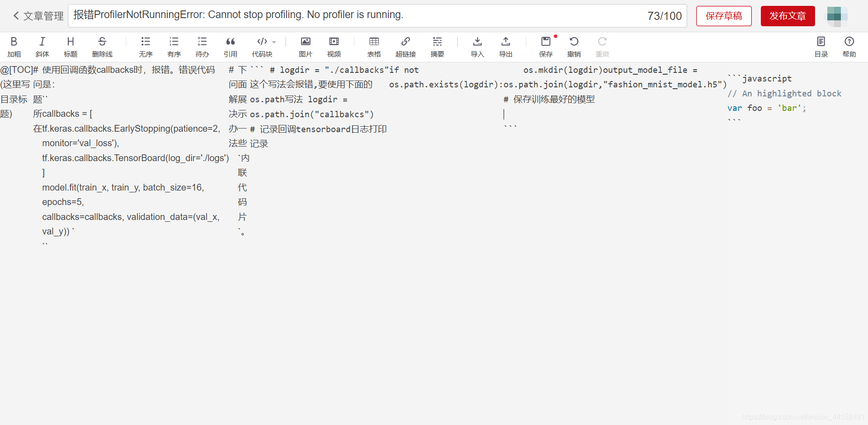Open code block language dropdown arrow
868x425 pixels.
click(274, 42)
